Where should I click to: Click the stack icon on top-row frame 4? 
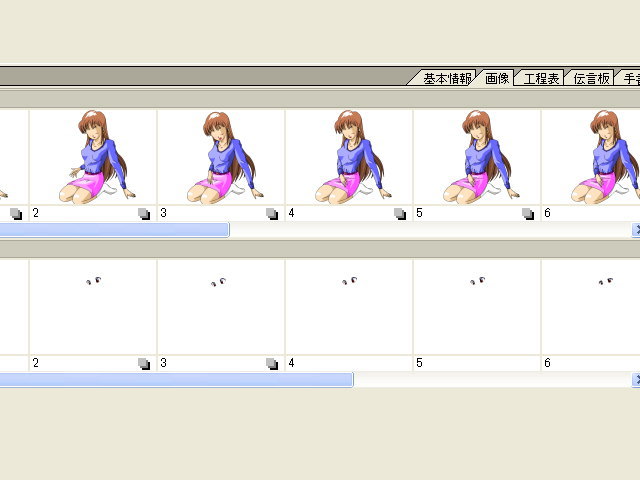point(400,213)
